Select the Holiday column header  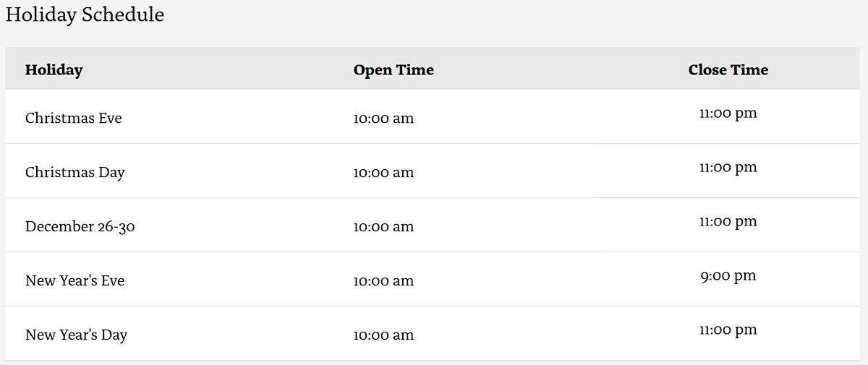point(54,70)
